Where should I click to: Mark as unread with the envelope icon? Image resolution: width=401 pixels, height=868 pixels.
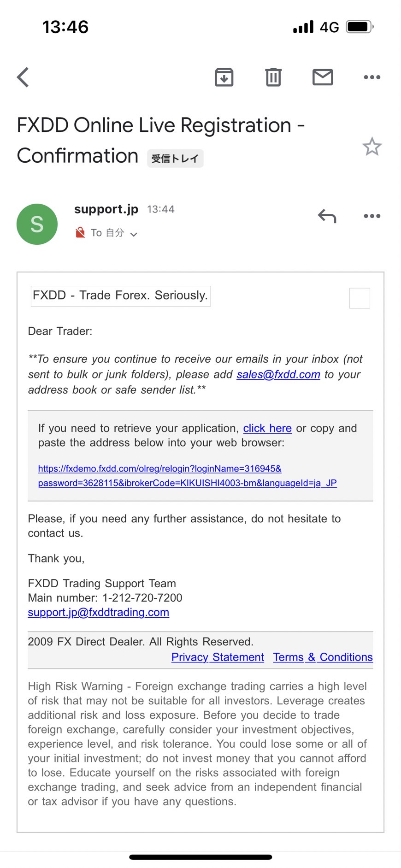click(x=323, y=77)
